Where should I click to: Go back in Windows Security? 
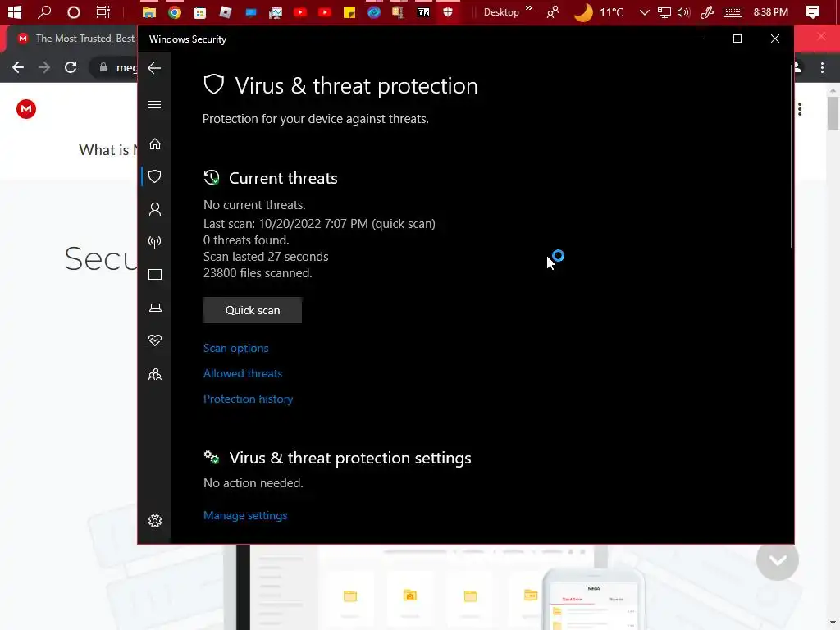coord(154,68)
